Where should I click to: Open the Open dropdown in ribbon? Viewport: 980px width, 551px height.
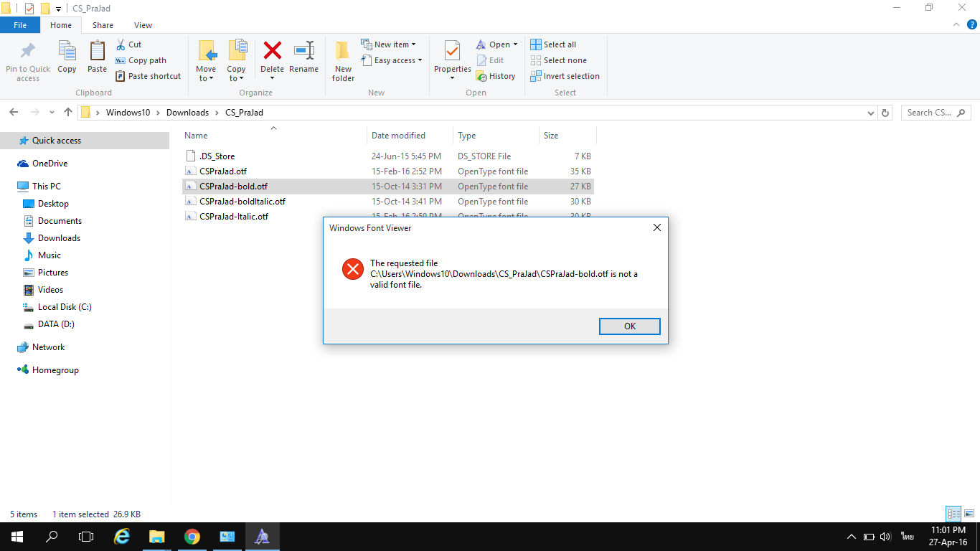tap(496, 44)
